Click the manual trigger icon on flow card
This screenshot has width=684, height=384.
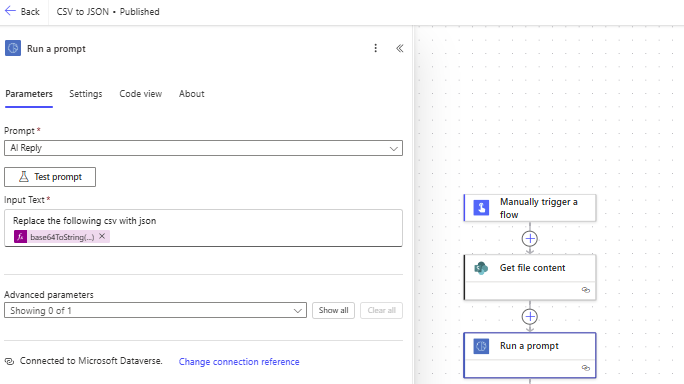[481, 208]
